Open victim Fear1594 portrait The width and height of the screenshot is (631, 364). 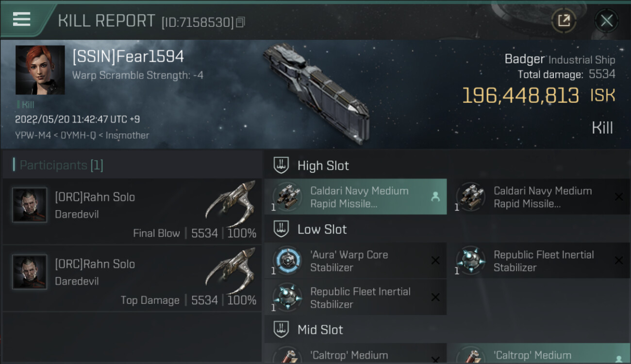tap(40, 70)
